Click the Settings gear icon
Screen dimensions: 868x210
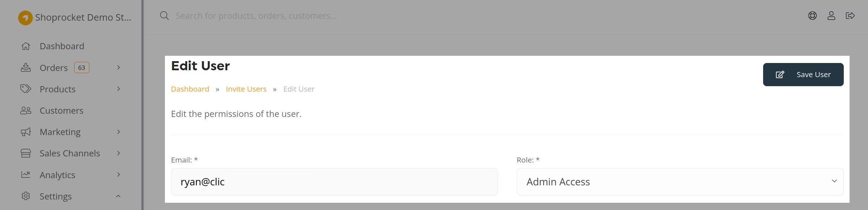coord(26,196)
